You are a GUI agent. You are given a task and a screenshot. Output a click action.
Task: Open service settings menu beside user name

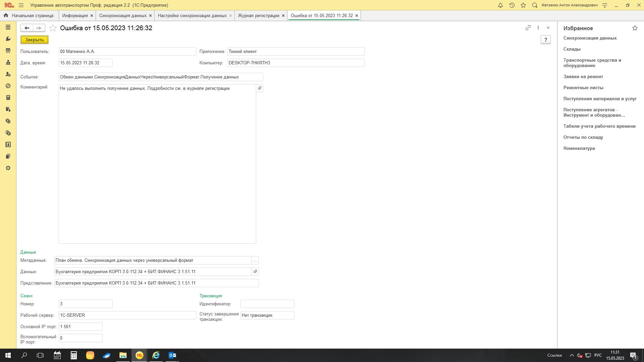pyautogui.click(x=605, y=5)
